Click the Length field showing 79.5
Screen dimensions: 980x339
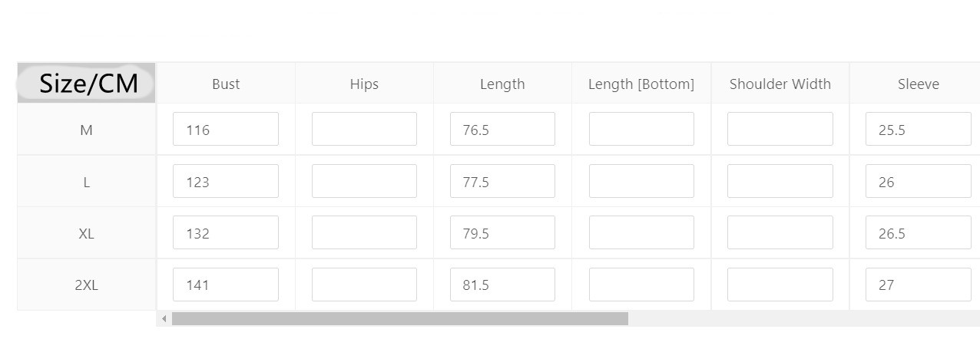[502, 233]
